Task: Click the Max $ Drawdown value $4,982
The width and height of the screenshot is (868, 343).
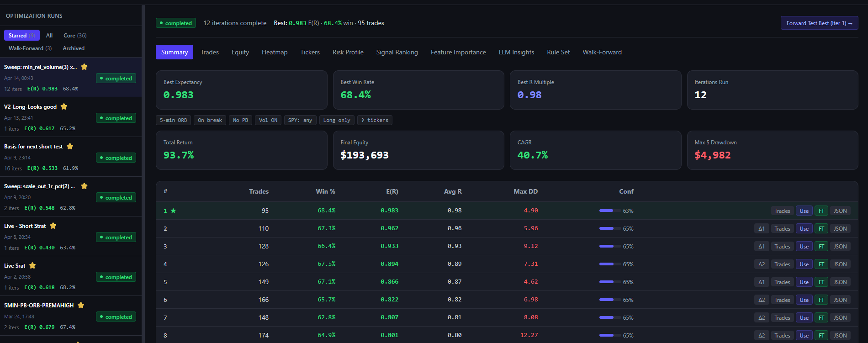Action: (x=712, y=155)
